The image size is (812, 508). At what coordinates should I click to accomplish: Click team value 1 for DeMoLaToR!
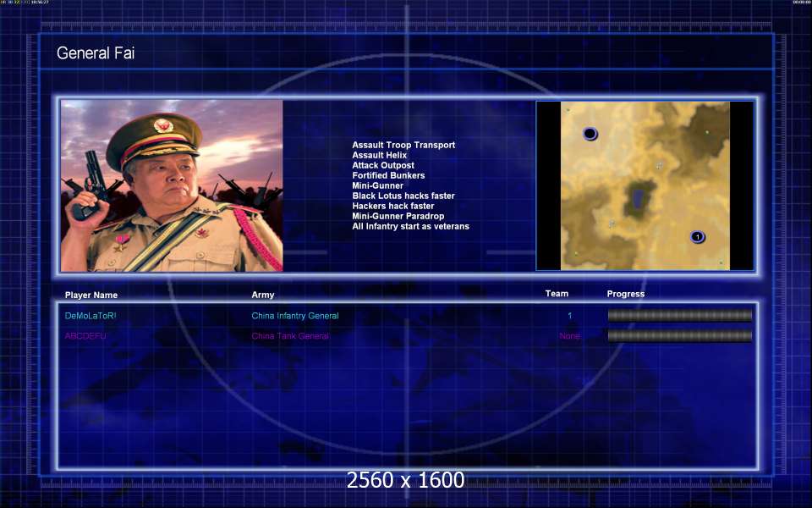point(569,316)
